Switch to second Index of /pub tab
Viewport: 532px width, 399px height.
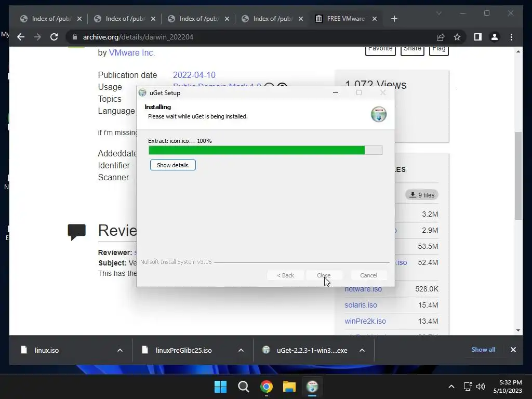pyautogui.click(x=125, y=19)
